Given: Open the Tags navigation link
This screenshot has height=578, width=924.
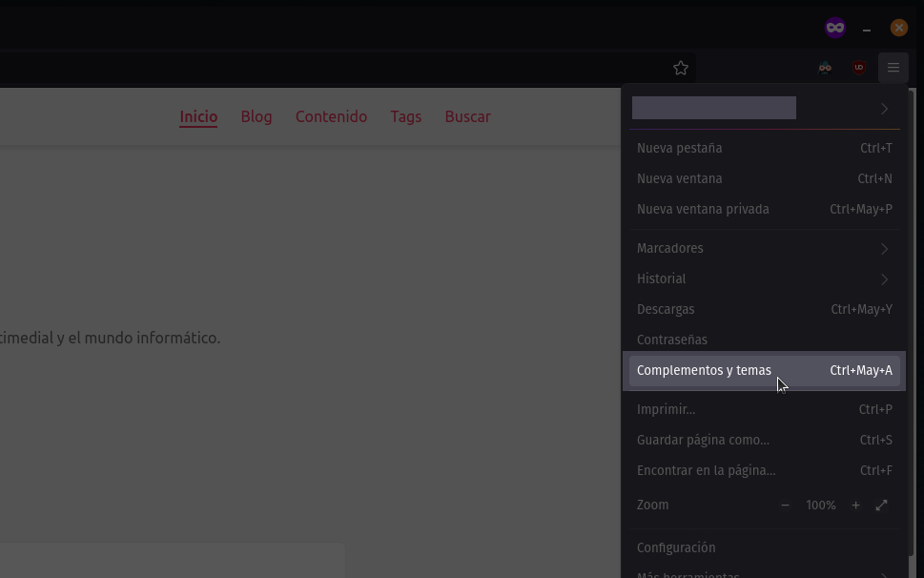Looking at the screenshot, I should click(405, 116).
